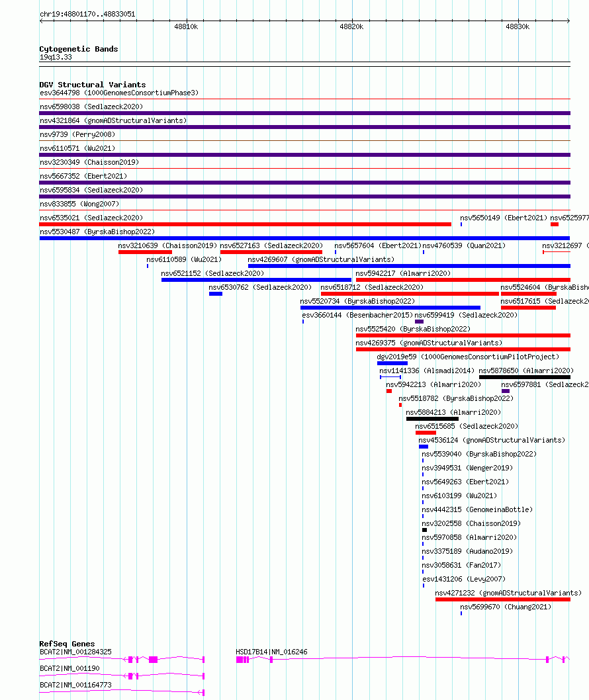
Task: Click blue nsv5520734 ByrskaBishop2022 bar
Action: [390, 307]
